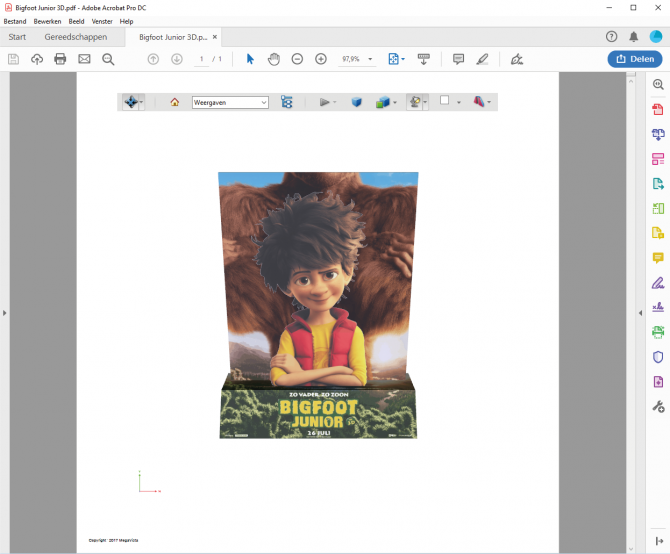Toggle extra lighting lamp icon
The width and height of the screenshot is (670, 554).
(x=414, y=102)
